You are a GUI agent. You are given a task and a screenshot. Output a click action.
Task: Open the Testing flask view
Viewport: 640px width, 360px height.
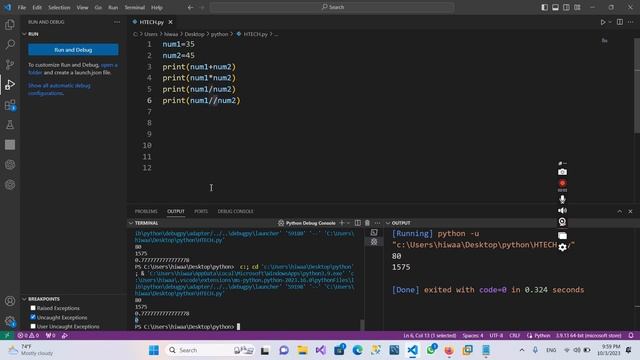point(10,124)
